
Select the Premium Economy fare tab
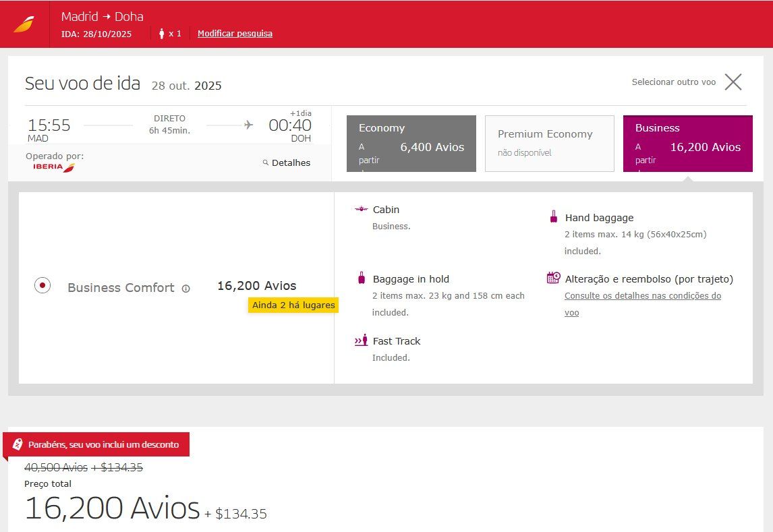(x=550, y=144)
